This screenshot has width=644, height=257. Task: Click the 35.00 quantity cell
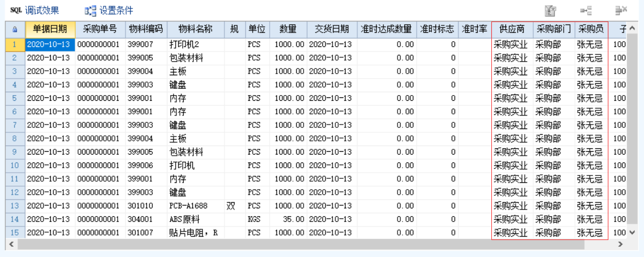click(288, 220)
